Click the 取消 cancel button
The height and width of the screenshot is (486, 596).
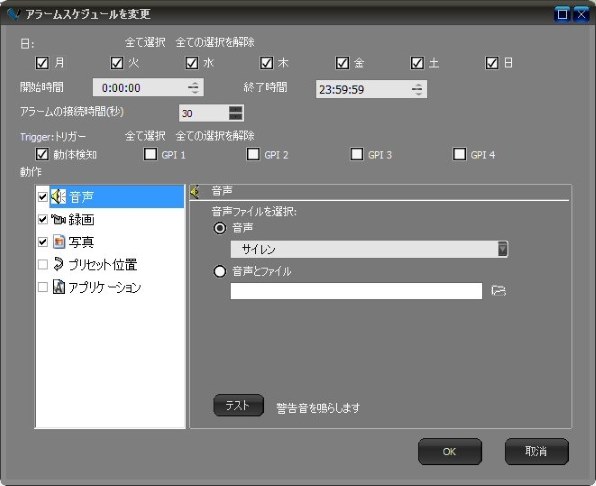pyautogui.click(x=536, y=451)
